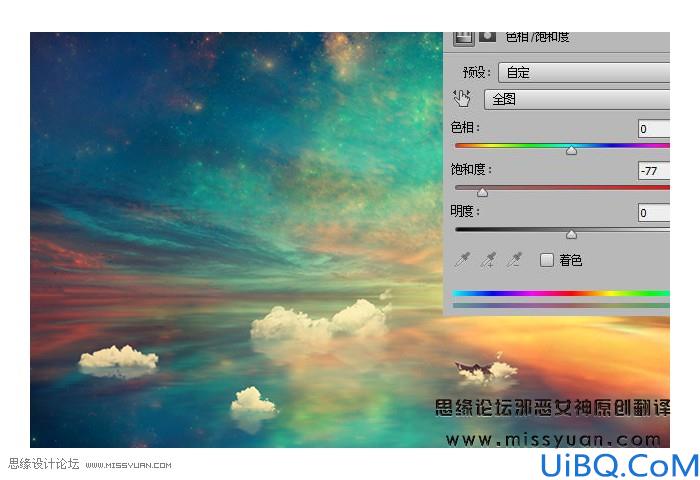Click the 色相 value field
This screenshot has height=480, width=700.
point(654,129)
